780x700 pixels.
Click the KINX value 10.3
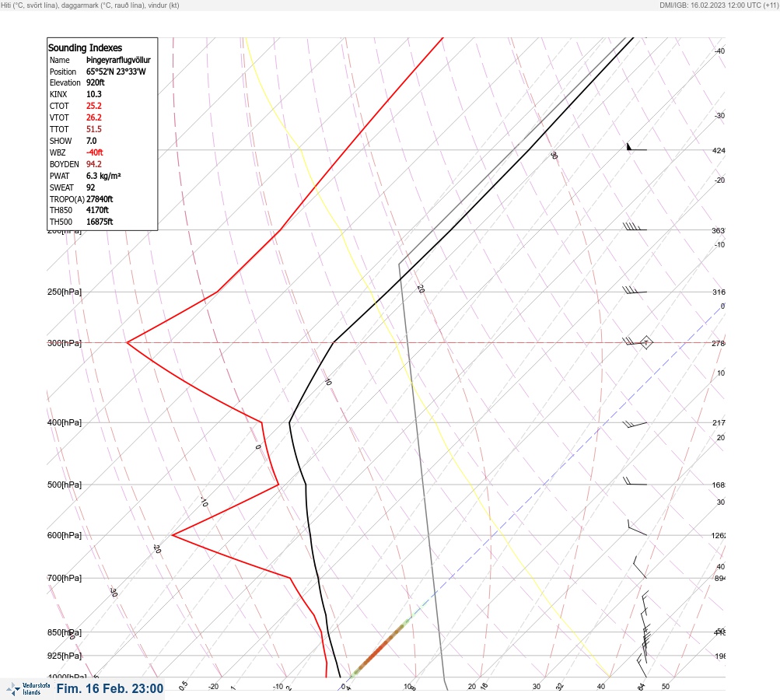click(x=94, y=94)
